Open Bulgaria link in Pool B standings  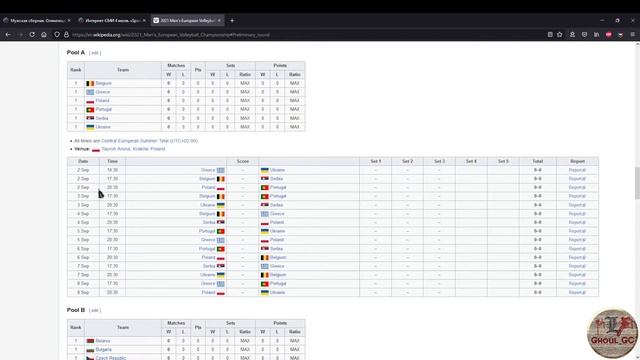coord(104,350)
